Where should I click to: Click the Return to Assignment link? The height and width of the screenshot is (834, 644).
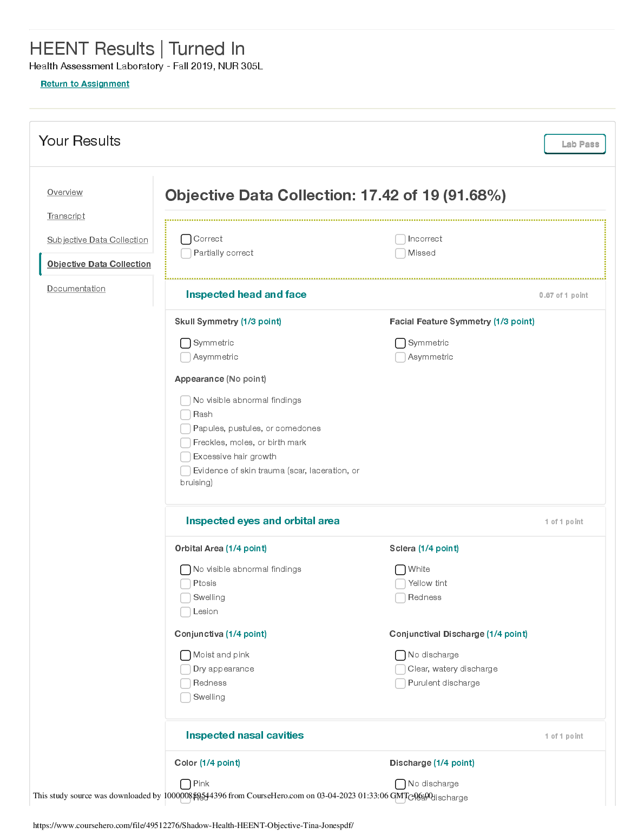coord(85,84)
